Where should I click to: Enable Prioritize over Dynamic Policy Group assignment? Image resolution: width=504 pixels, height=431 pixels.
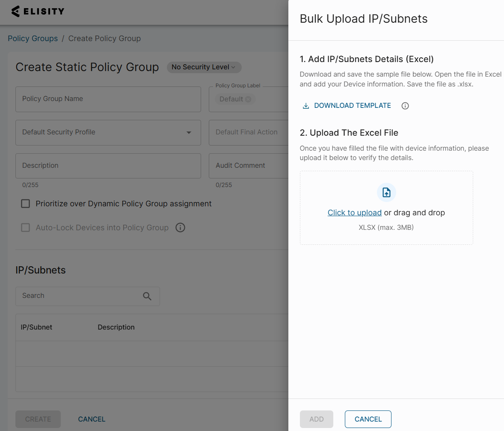click(26, 204)
